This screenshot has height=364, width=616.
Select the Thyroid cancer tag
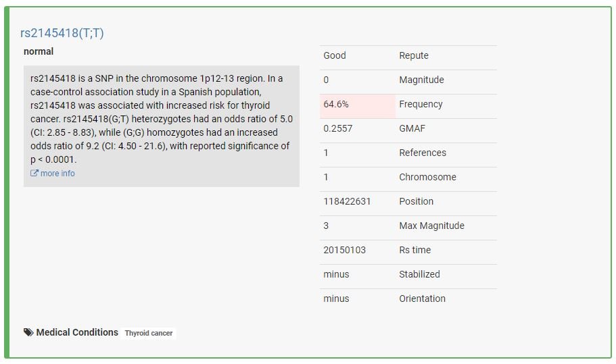coord(149,333)
